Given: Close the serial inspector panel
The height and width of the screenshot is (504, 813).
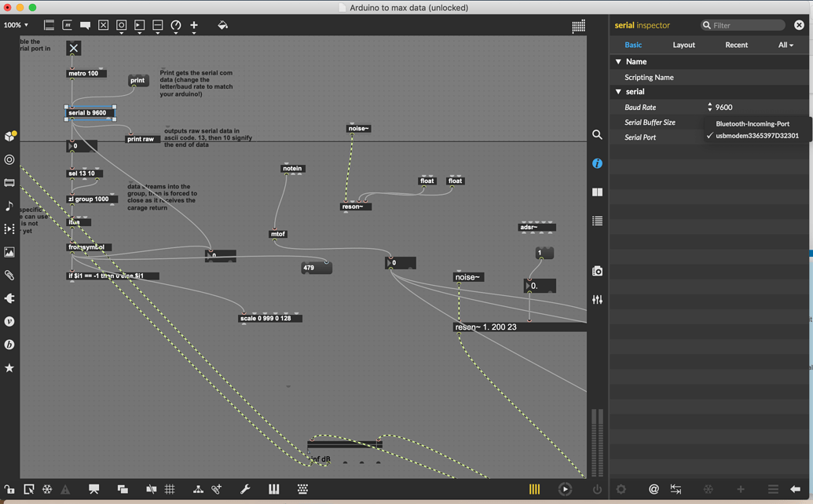Looking at the screenshot, I should [799, 25].
